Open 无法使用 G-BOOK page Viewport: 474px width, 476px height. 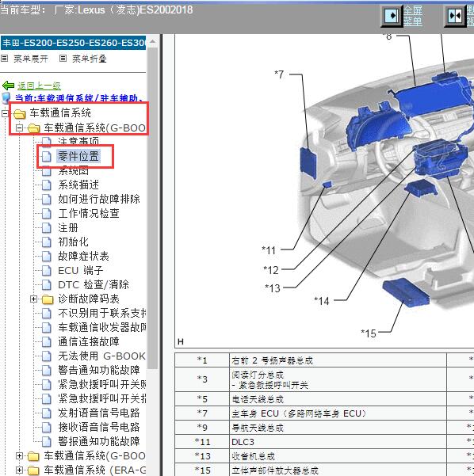101,356
